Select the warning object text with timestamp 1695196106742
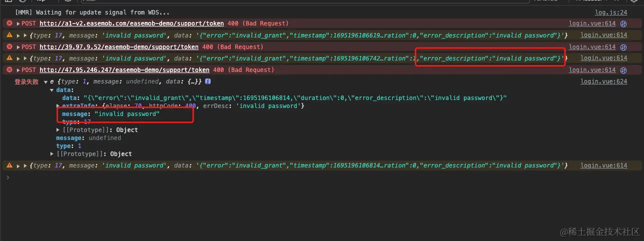Screen dimensions: 644x241 [299, 58]
